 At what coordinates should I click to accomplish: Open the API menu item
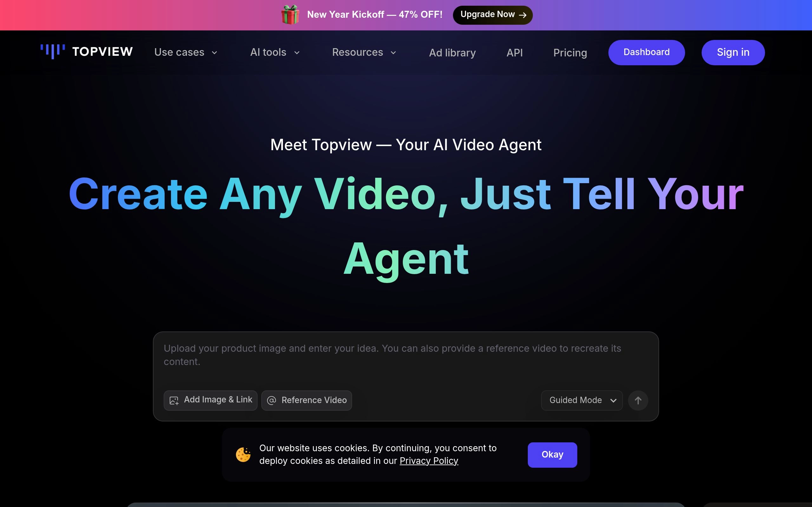(x=514, y=52)
